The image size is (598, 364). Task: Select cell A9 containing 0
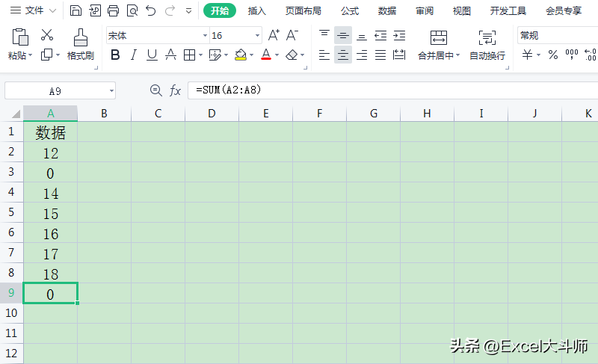(x=50, y=293)
